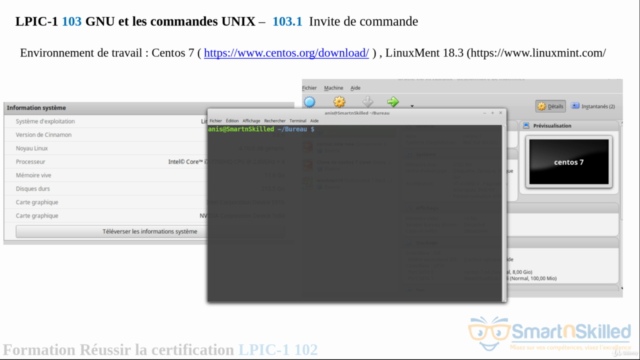Select the Processeur row label

pyautogui.click(x=30, y=162)
